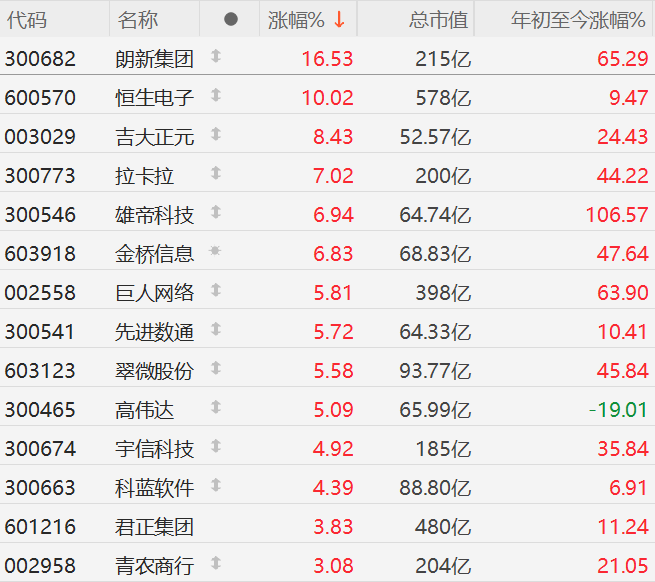This screenshot has height=582, width=655.
Task: Click the marker icon beside 雄帝科技
Action: tap(215, 214)
